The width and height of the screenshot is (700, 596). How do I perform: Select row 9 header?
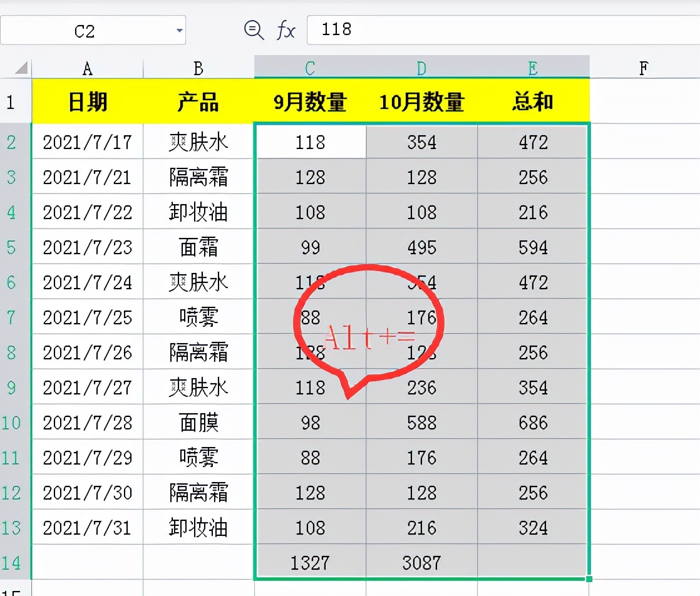[16, 387]
